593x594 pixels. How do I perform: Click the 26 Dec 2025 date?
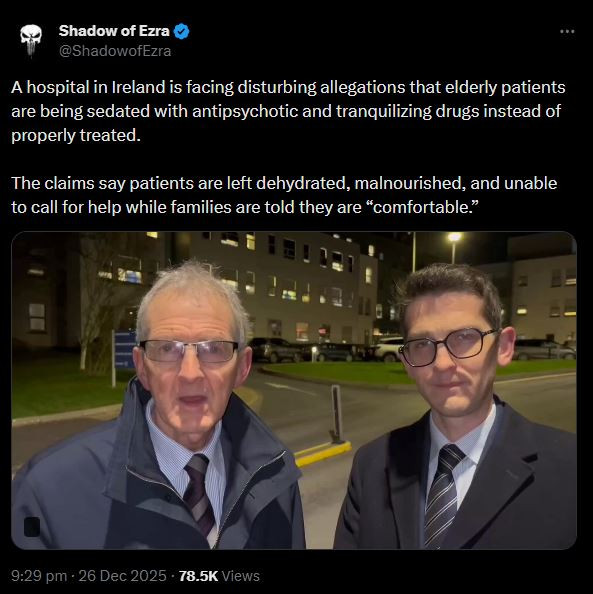(x=122, y=576)
